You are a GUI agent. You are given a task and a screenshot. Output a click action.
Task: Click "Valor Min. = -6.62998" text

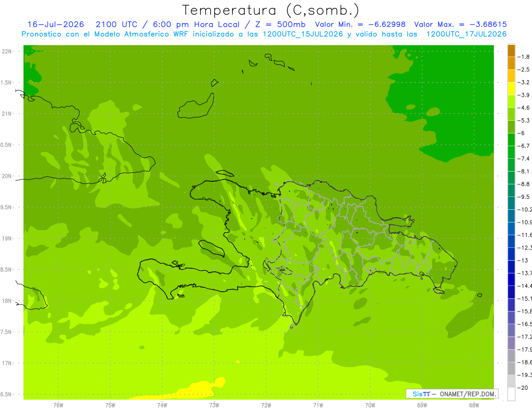click(x=360, y=24)
